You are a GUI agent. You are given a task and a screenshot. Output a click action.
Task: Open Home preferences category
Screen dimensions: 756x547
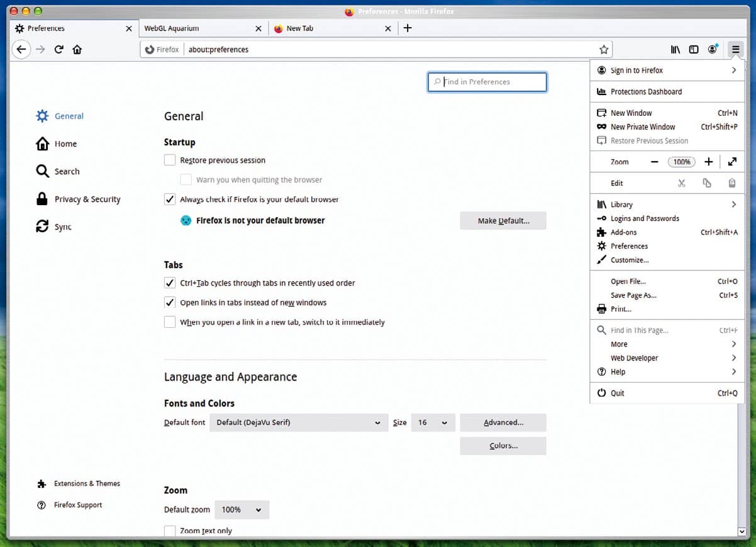(x=57, y=144)
